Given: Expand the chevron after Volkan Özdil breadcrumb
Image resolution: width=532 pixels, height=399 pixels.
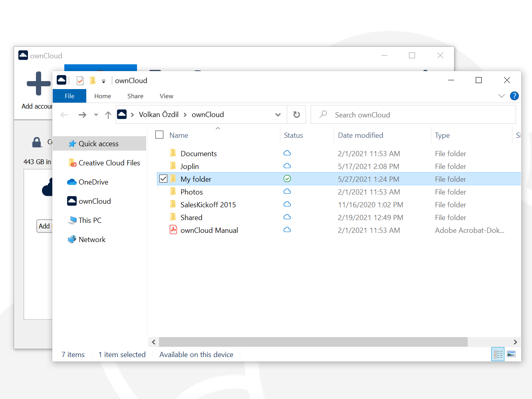Looking at the screenshot, I should [x=185, y=115].
